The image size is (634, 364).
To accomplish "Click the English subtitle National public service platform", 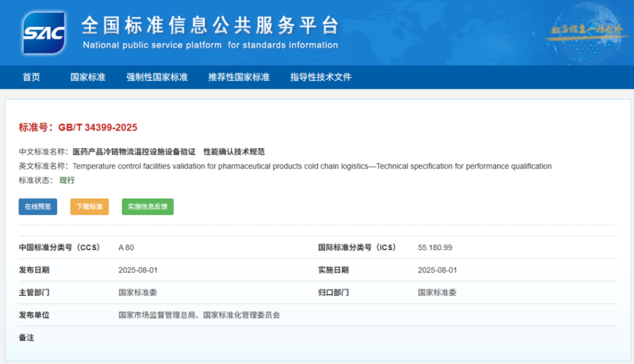I will [152, 45].
